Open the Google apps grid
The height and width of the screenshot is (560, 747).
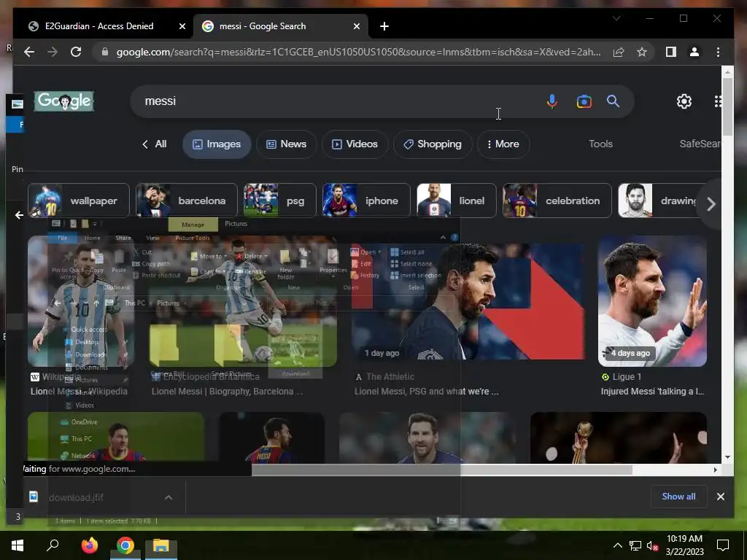click(718, 101)
